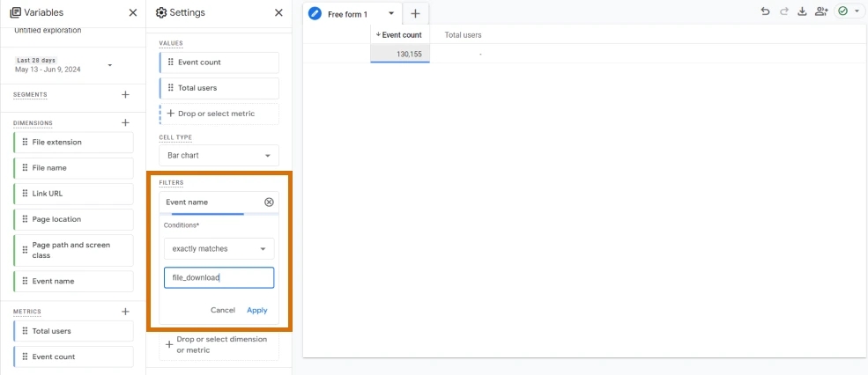The width and height of the screenshot is (868, 375).
Task: Add a new tab with plus button
Action: (415, 14)
